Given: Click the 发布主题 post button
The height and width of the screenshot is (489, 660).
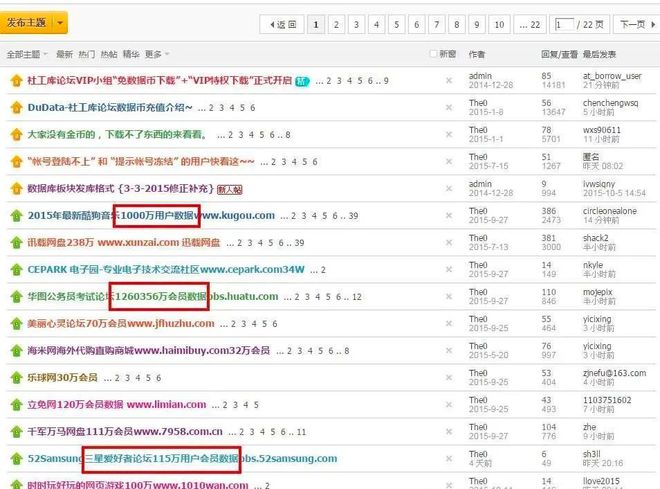Looking at the screenshot, I should coord(27,23).
